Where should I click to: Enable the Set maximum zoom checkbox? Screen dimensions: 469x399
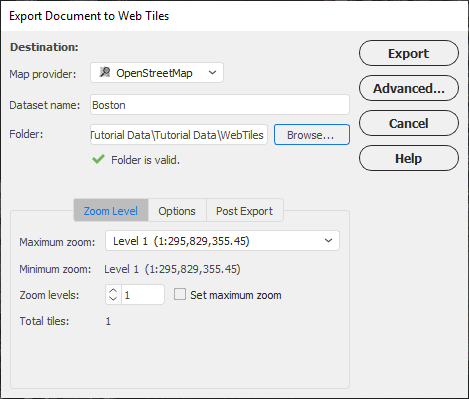click(180, 294)
